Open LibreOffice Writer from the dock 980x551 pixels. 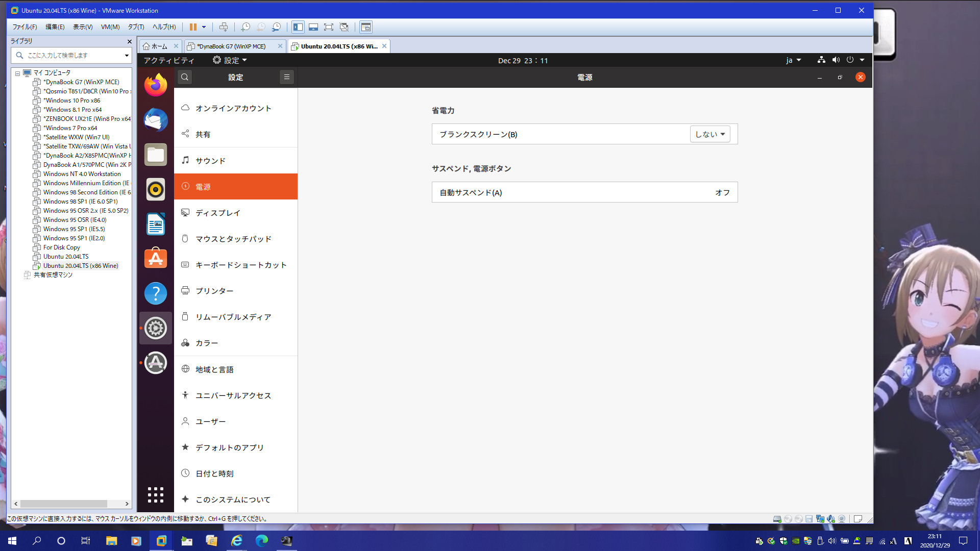click(155, 224)
